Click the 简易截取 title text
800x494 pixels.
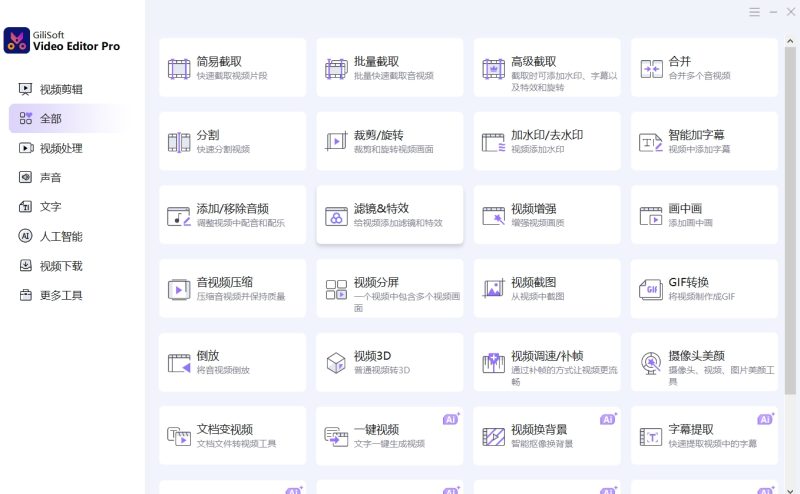[x=219, y=62]
